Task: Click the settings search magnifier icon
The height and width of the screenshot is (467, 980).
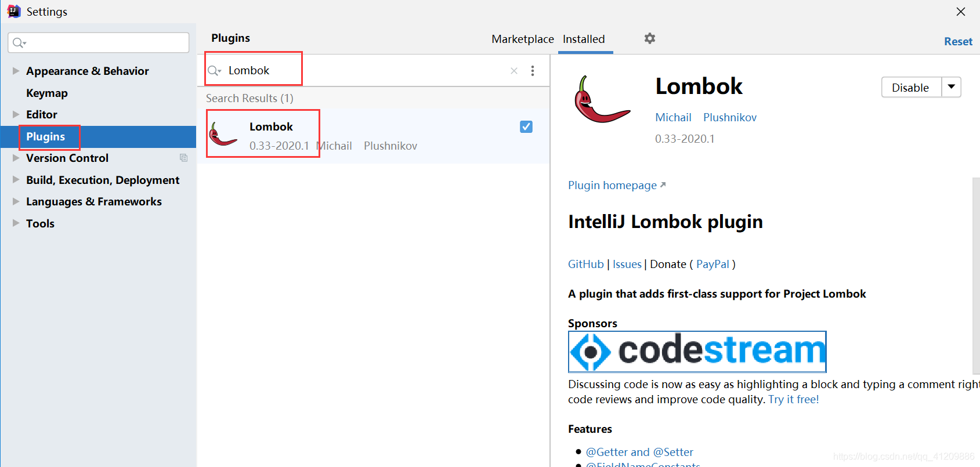Action: click(x=19, y=42)
